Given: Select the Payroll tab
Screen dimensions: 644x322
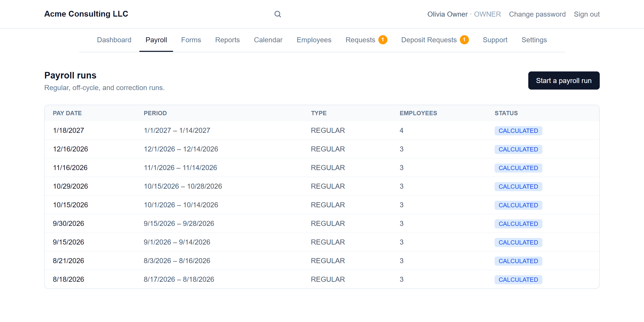Looking at the screenshot, I should (156, 40).
